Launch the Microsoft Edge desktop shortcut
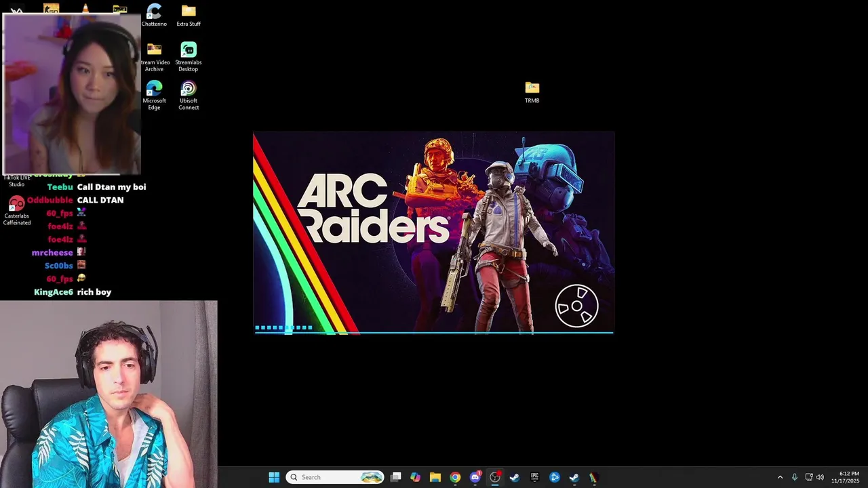Viewport: 868px width, 488px height. (x=154, y=96)
